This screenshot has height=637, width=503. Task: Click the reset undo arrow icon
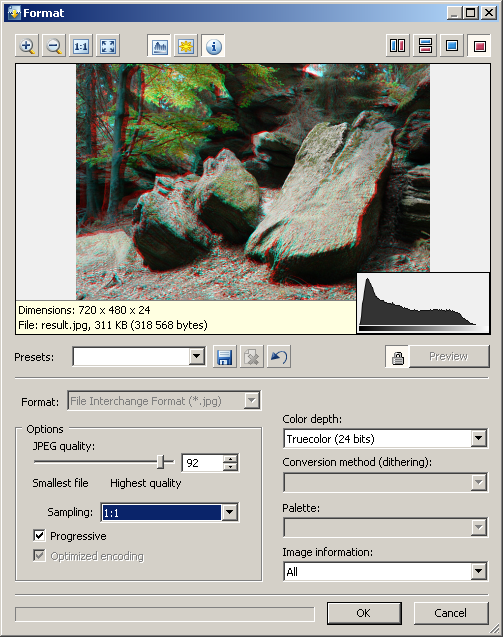[279, 357]
